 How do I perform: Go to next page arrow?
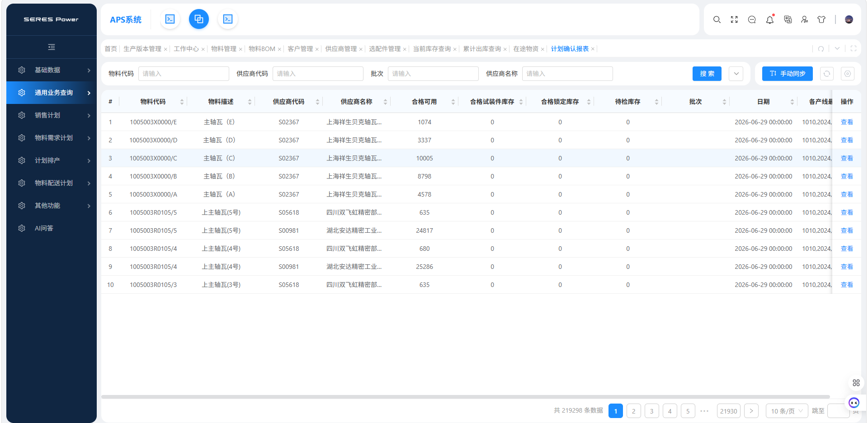[x=751, y=411]
